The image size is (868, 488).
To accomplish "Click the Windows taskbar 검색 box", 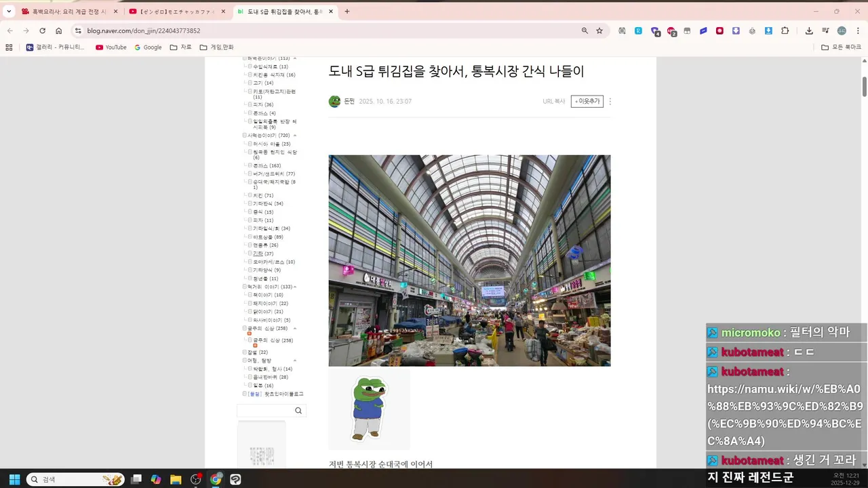I will [x=75, y=479].
